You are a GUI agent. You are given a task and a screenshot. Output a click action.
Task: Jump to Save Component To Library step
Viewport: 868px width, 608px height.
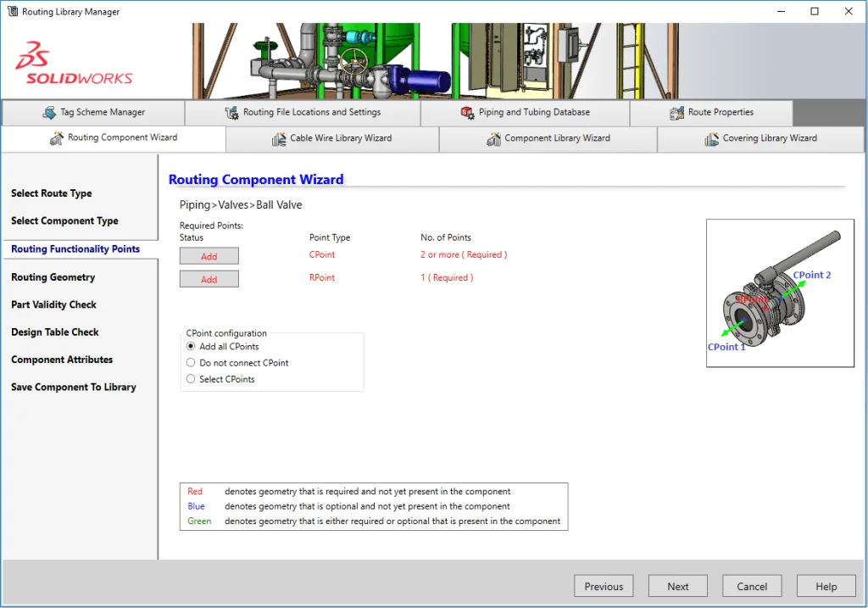[74, 388]
